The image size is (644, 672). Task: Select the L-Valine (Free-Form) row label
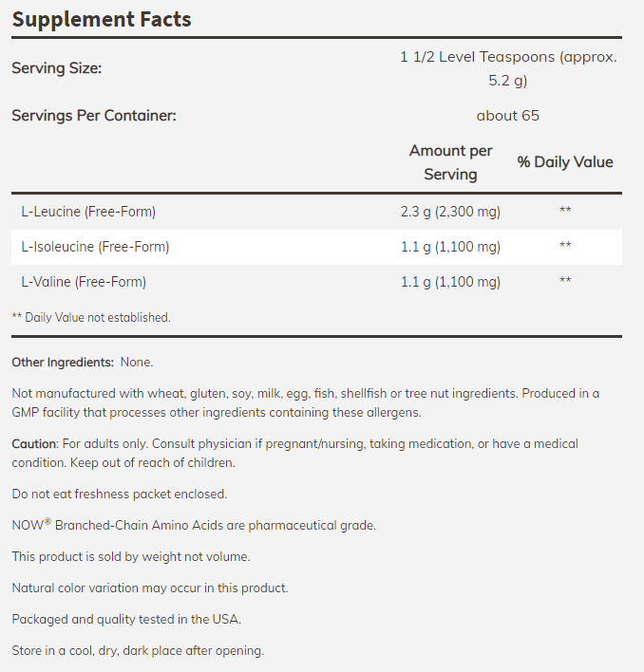pos(84,282)
